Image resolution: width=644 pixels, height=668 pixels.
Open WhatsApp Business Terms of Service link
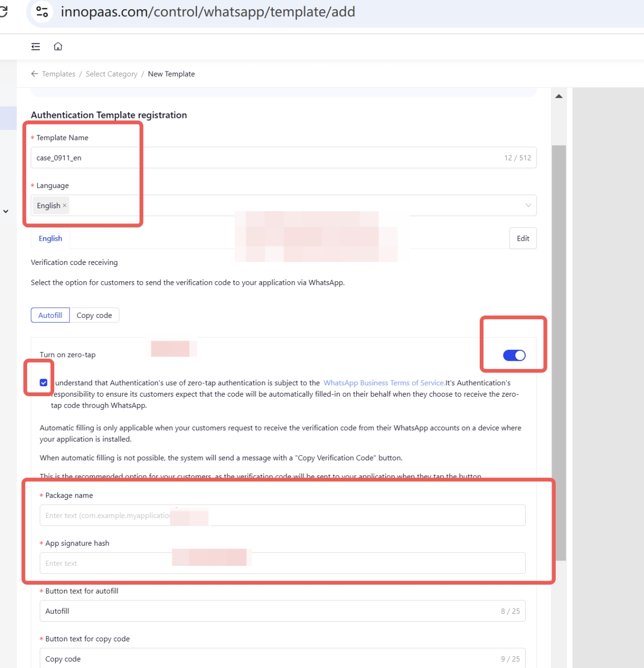click(384, 383)
